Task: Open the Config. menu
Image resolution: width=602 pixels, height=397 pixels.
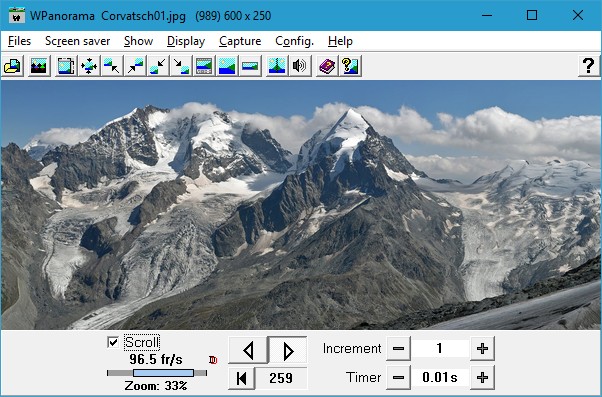Action: pos(294,41)
